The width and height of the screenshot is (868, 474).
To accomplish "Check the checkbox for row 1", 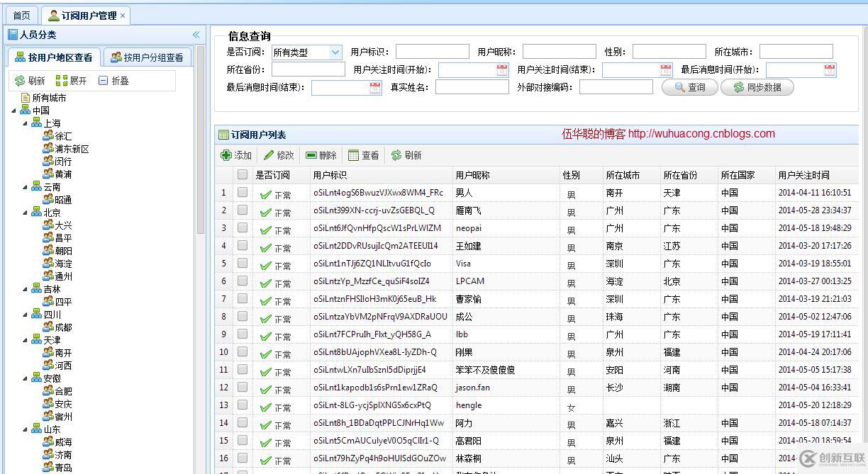I will [x=243, y=192].
